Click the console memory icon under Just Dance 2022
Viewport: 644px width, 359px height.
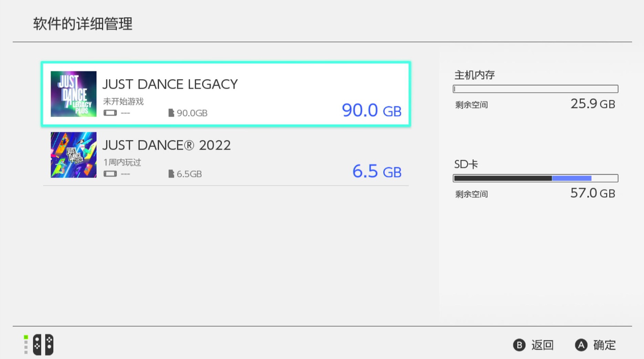coord(110,174)
